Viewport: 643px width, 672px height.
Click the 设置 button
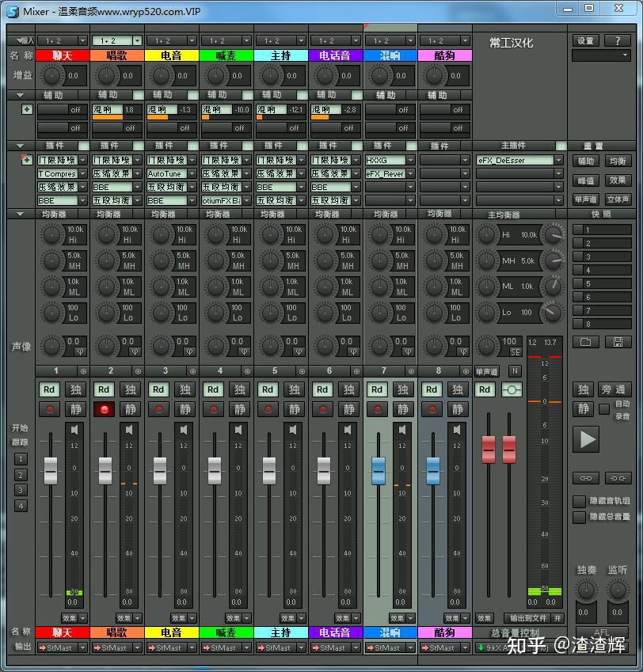(585, 41)
